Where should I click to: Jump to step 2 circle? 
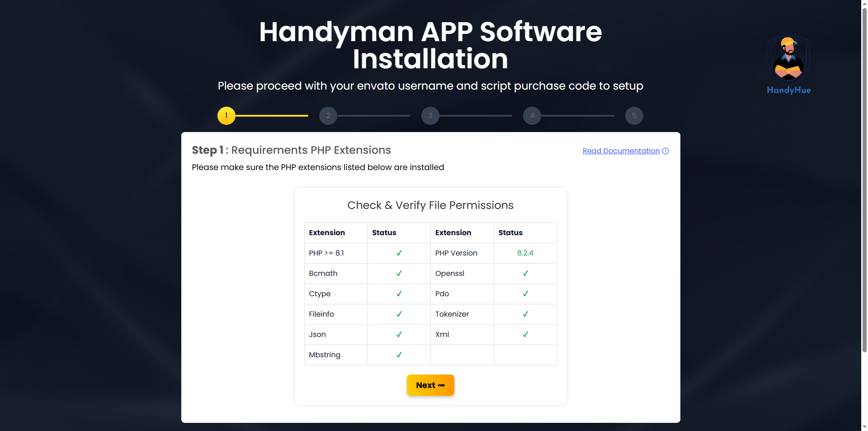(x=328, y=116)
